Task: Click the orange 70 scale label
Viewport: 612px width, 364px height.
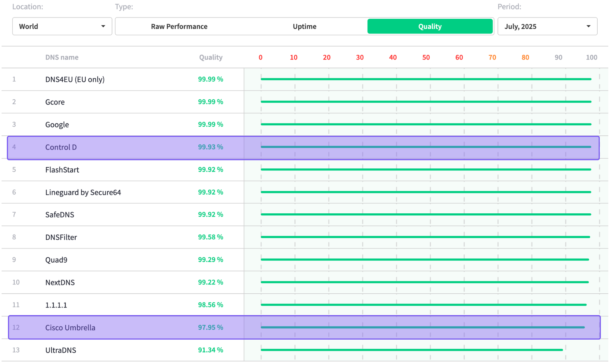Action: click(x=492, y=57)
